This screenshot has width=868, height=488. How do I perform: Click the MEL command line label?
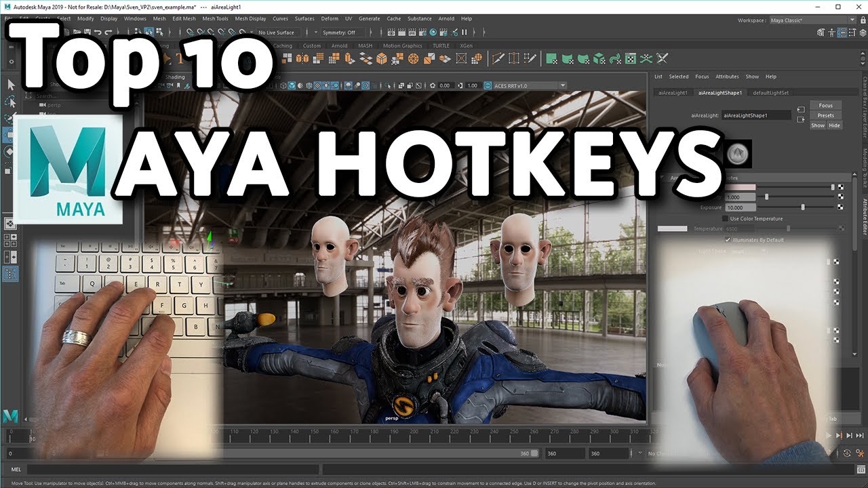click(x=16, y=469)
